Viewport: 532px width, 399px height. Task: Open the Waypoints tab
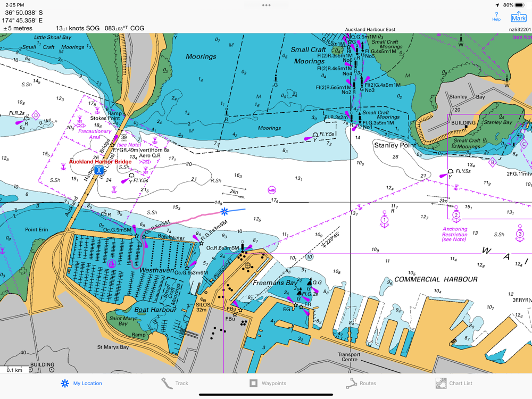[x=268, y=384]
